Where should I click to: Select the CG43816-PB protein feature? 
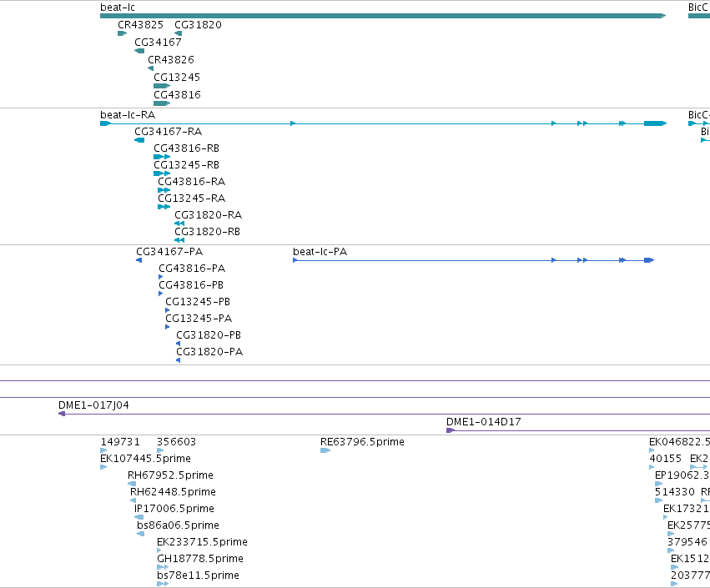[161, 294]
